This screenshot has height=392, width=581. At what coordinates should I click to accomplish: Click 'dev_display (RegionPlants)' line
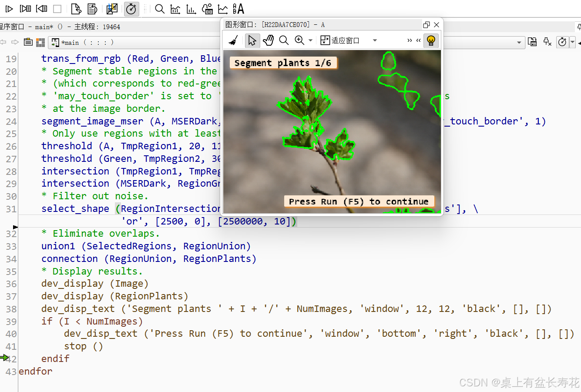click(x=115, y=296)
